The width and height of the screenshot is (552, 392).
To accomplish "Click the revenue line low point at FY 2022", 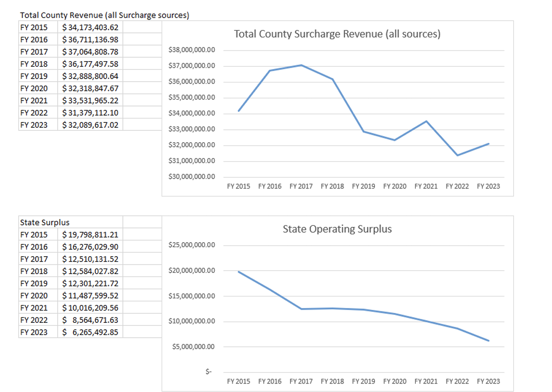I will [x=457, y=155].
